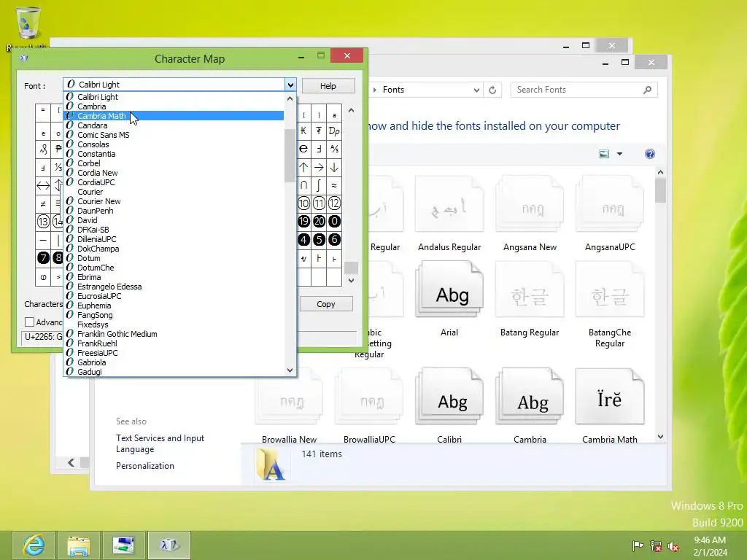
Task: Select the up arrow character
Action: coord(303,167)
